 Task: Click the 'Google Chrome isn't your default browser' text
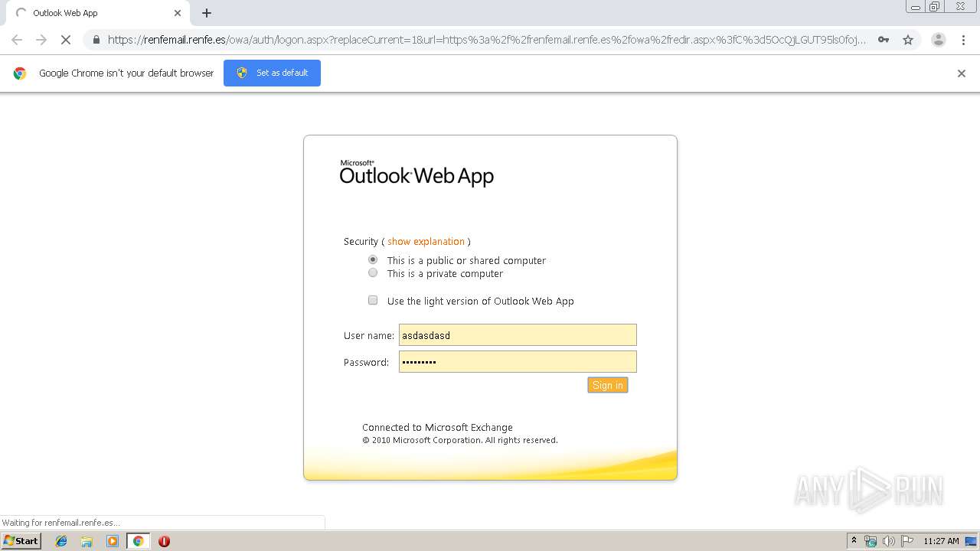(x=126, y=73)
